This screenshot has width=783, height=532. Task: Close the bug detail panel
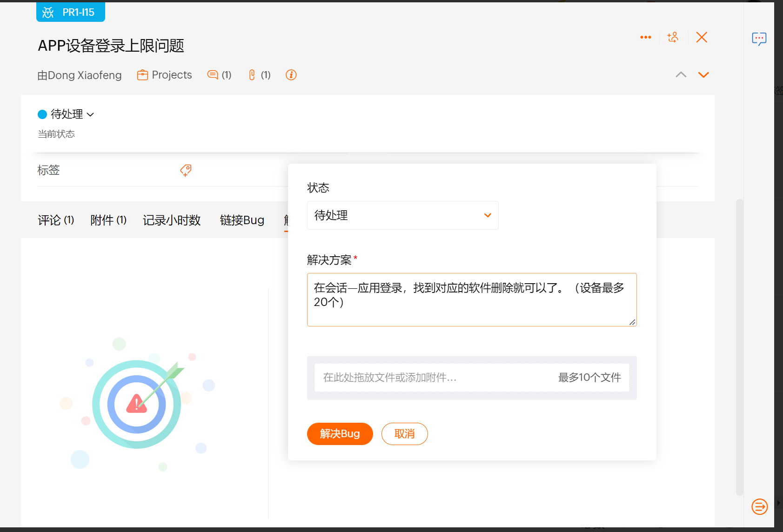(702, 37)
